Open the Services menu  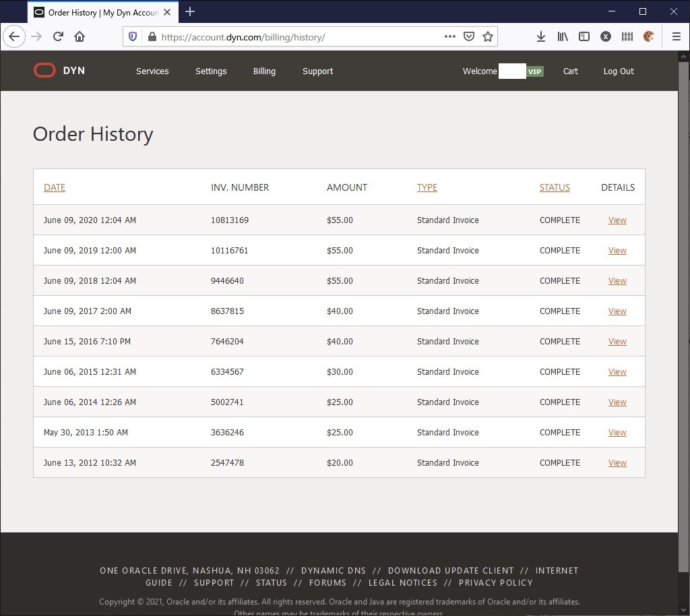(152, 71)
